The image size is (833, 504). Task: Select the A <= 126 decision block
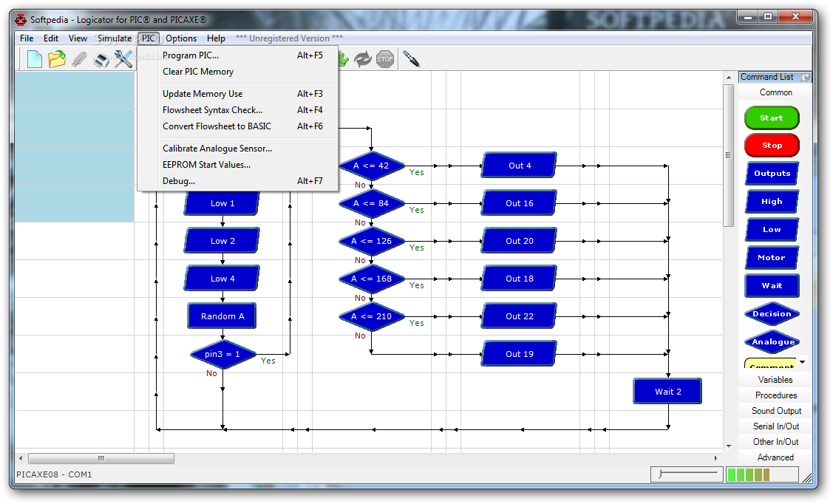pyautogui.click(x=371, y=241)
